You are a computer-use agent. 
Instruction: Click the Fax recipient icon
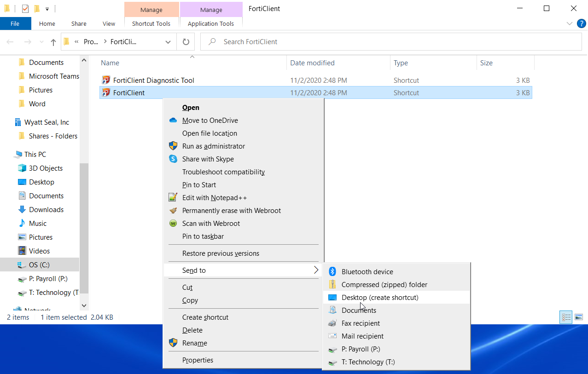332,323
